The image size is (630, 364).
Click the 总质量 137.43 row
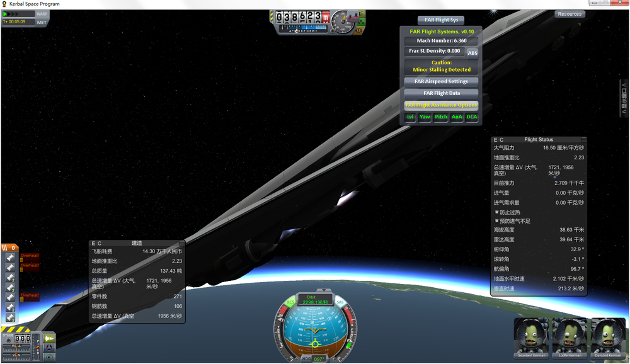[137, 271]
